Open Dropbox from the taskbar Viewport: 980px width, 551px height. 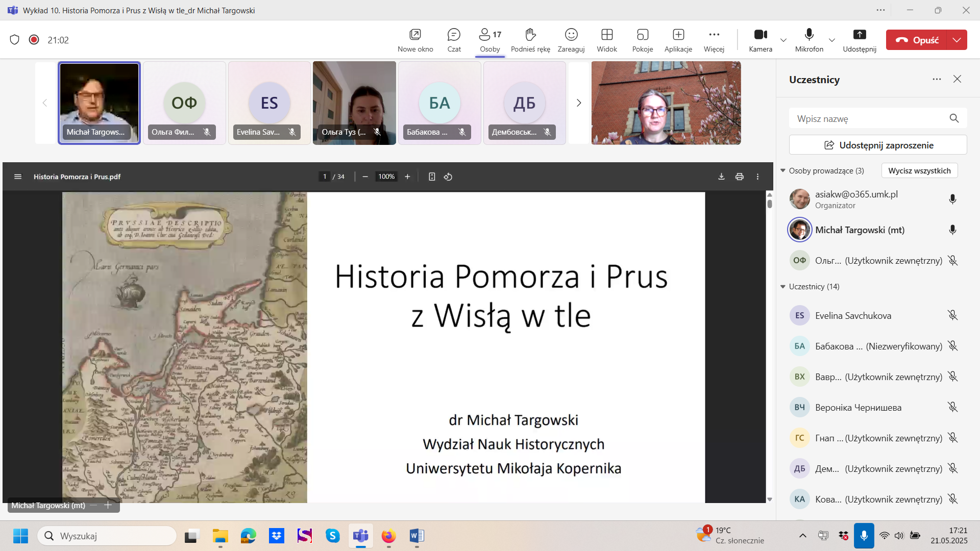[x=277, y=536]
